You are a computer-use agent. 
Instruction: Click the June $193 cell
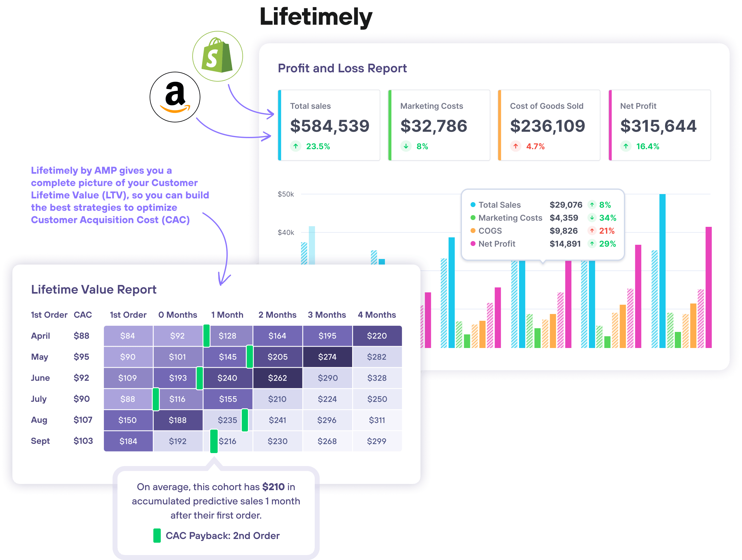(178, 378)
